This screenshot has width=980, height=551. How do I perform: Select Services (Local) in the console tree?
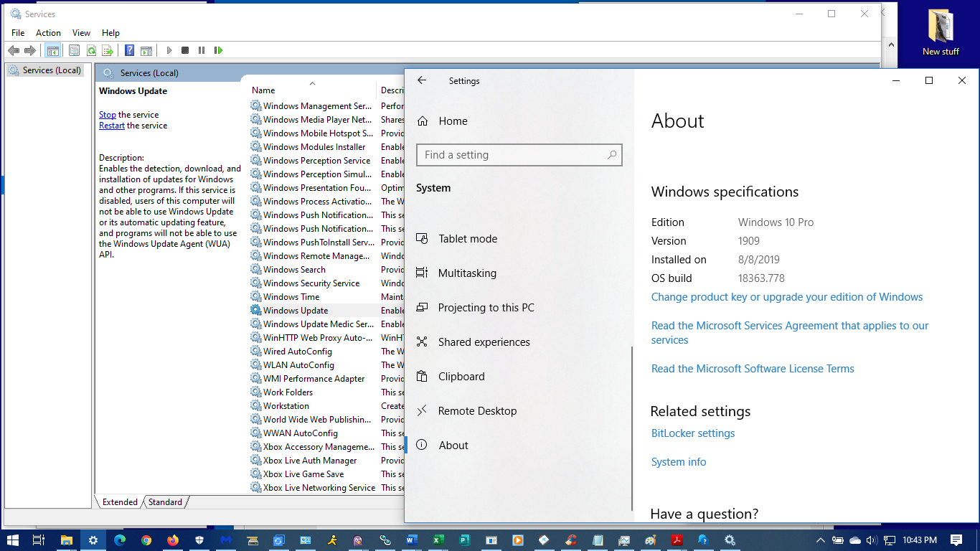tap(45, 70)
